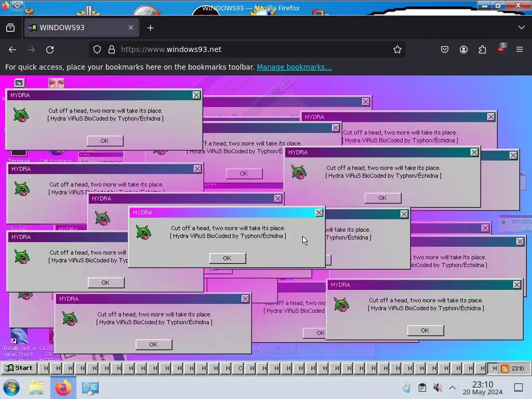Viewport: 532px width, 399px height.
Task: Open Firefox View tab list icon
Action: pos(10,28)
